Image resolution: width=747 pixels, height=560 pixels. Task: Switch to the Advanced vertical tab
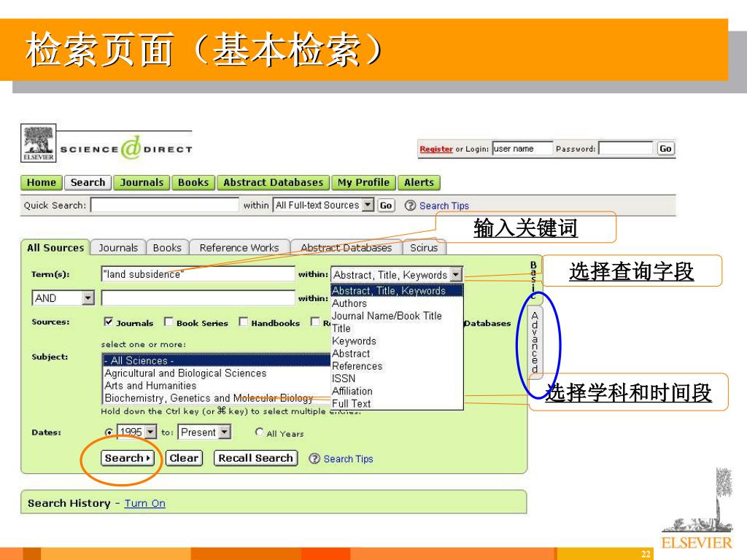pos(535,342)
